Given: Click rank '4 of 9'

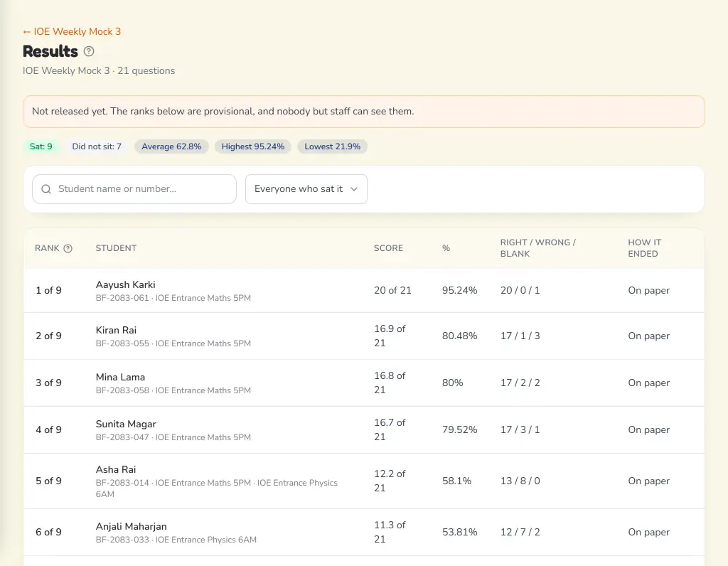Looking at the screenshot, I should (x=48, y=429).
